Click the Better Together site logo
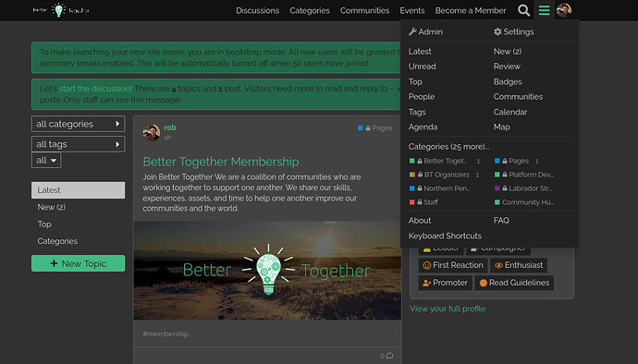Screen dimensions: 638x364 [61, 10]
